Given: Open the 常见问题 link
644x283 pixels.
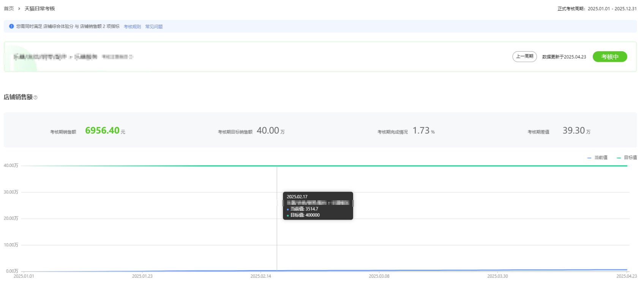Looking at the screenshot, I should 154,27.
